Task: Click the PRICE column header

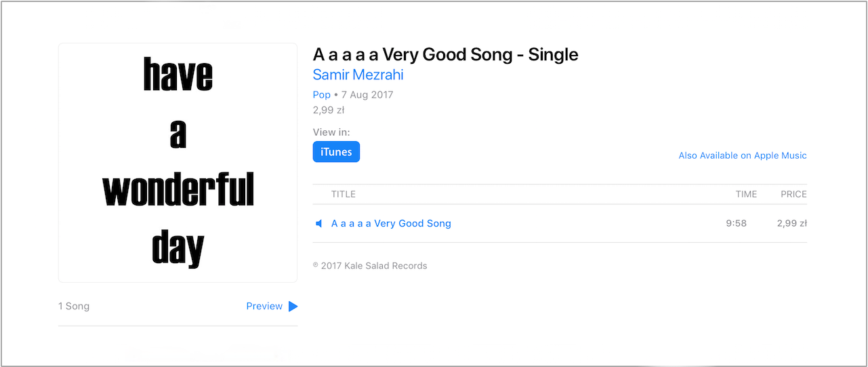Action: pyautogui.click(x=793, y=194)
